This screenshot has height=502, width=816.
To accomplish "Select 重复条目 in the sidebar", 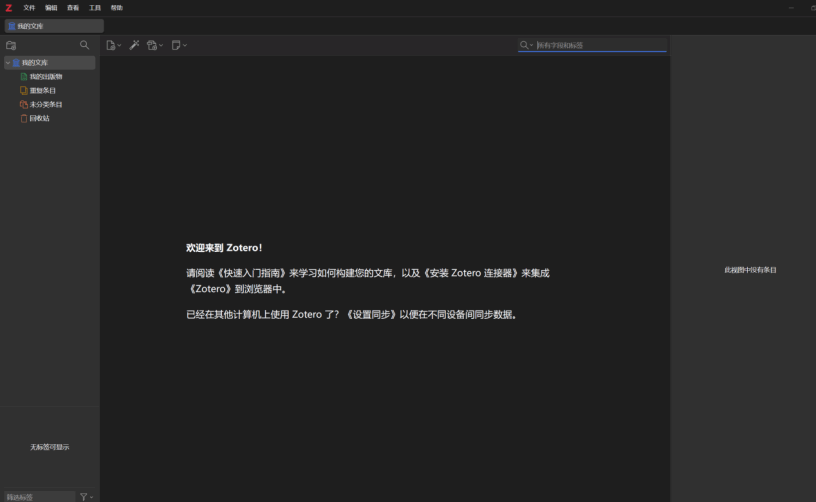I will [x=43, y=91].
